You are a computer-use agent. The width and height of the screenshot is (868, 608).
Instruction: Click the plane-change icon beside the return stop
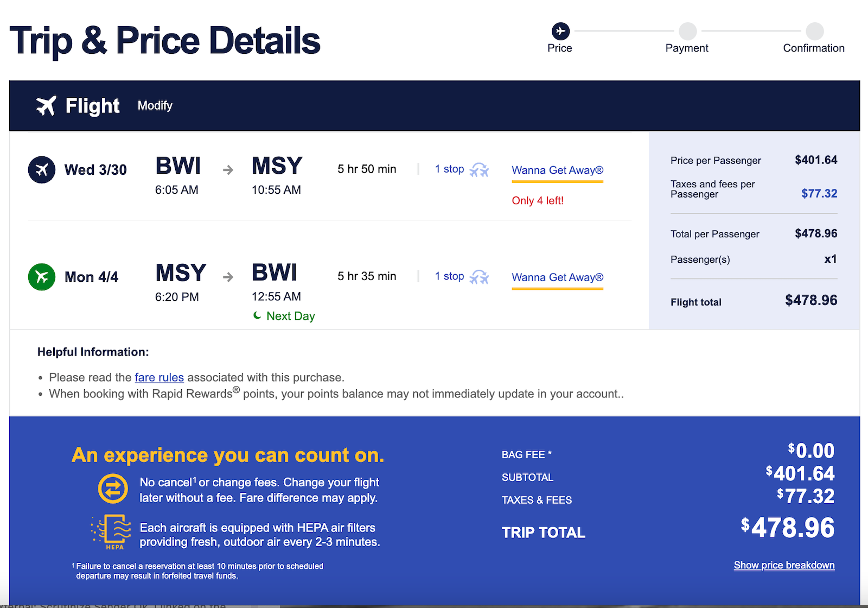coord(480,277)
